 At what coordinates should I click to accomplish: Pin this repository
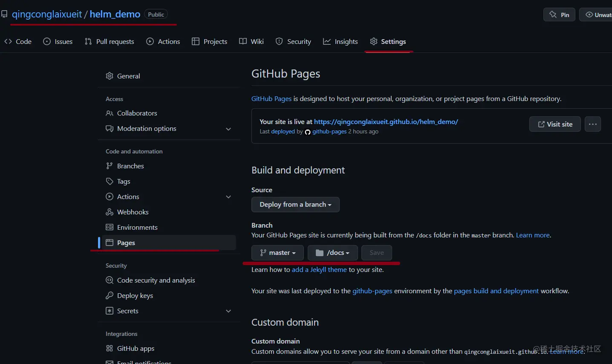[x=559, y=14]
